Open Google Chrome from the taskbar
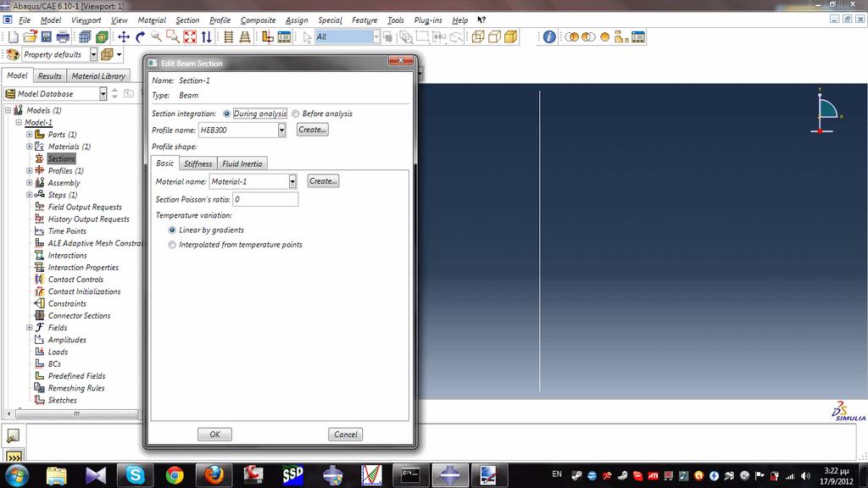Viewport: 868px width, 488px height. pyautogui.click(x=175, y=474)
